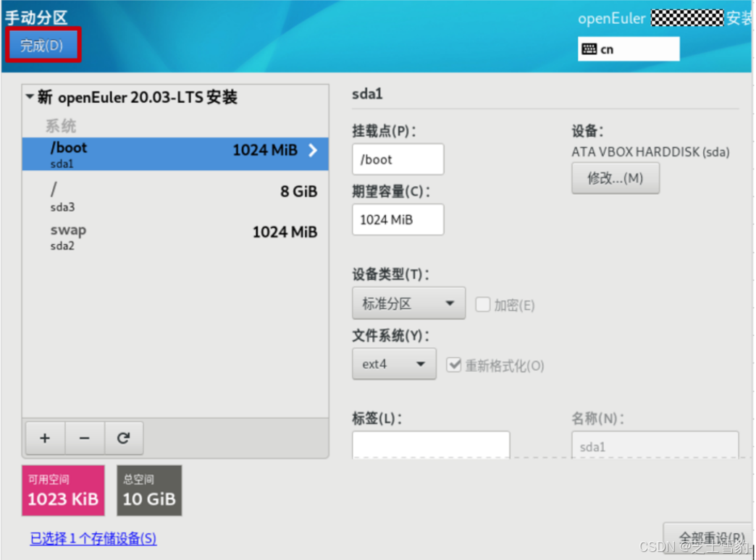Click the arrow chevron on /boot row
Screen dimensions: 756x560
tap(313, 151)
